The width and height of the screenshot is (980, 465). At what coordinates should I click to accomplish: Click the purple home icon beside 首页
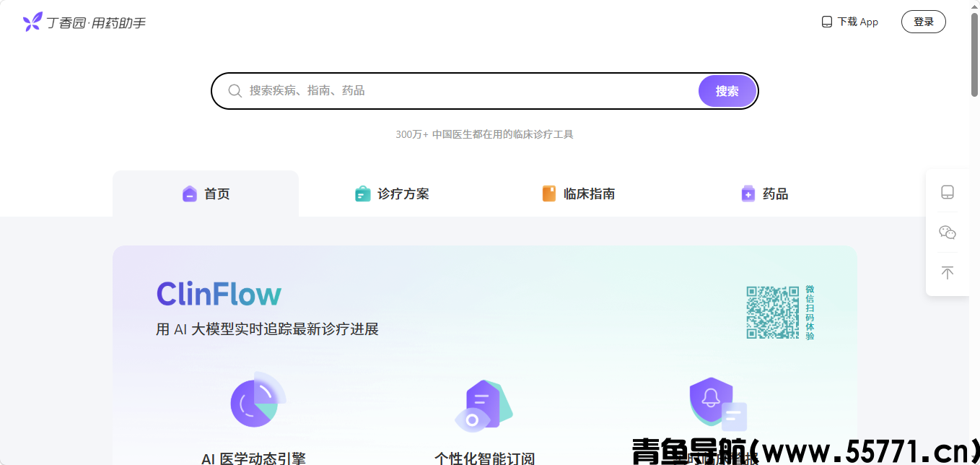point(189,194)
